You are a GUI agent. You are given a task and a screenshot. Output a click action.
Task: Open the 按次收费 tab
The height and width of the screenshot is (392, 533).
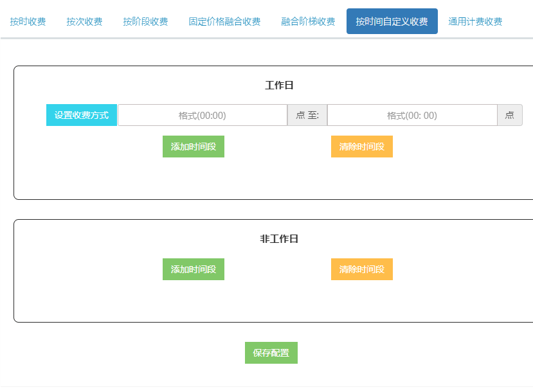(x=84, y=22)
